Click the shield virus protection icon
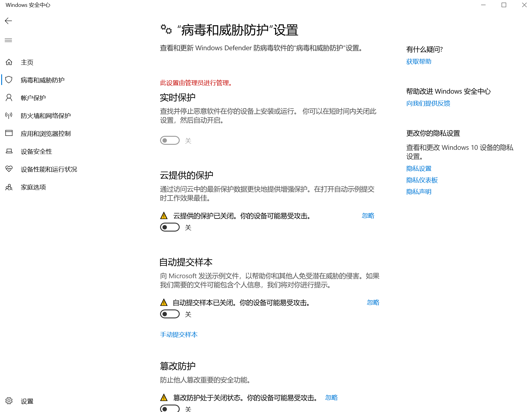Viewport: 532px width, 412px height. [x=9, y=80]
